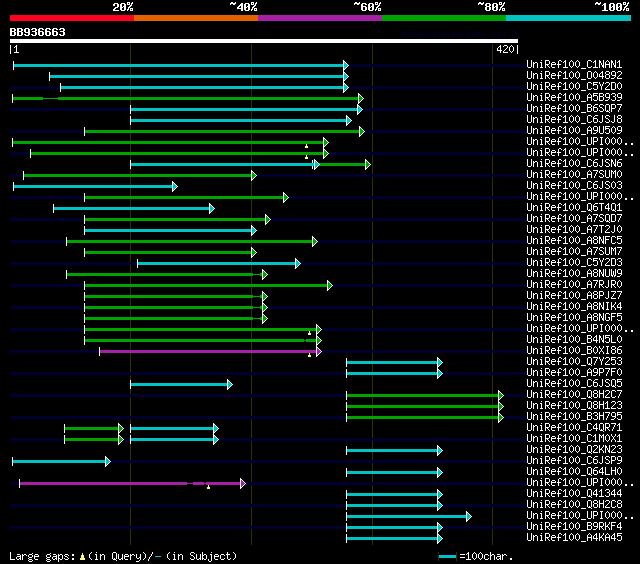This screenshot has width=640, height=564.
Task: Open the UniRef100_C4QR71 label
Action: [574, 428]
